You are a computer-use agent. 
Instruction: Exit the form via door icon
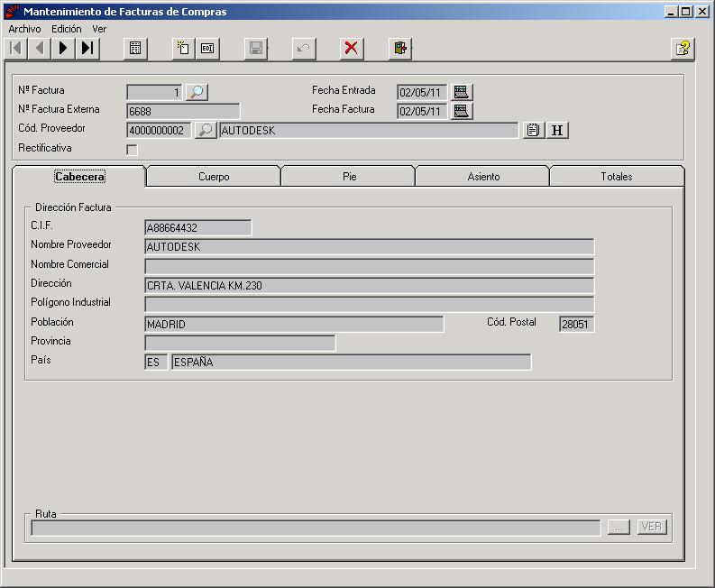click(x=400, y=49)
